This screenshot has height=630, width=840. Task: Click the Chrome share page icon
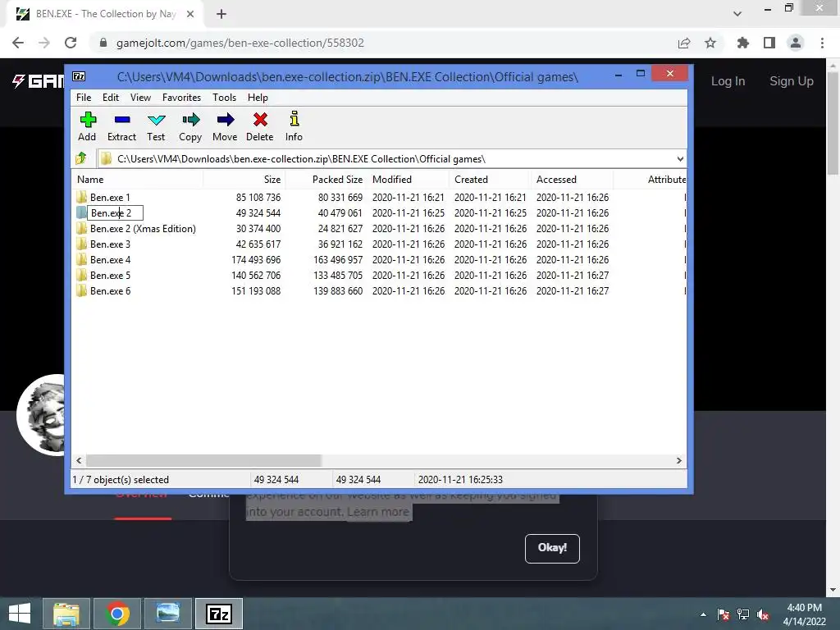(x=684, y=43)
